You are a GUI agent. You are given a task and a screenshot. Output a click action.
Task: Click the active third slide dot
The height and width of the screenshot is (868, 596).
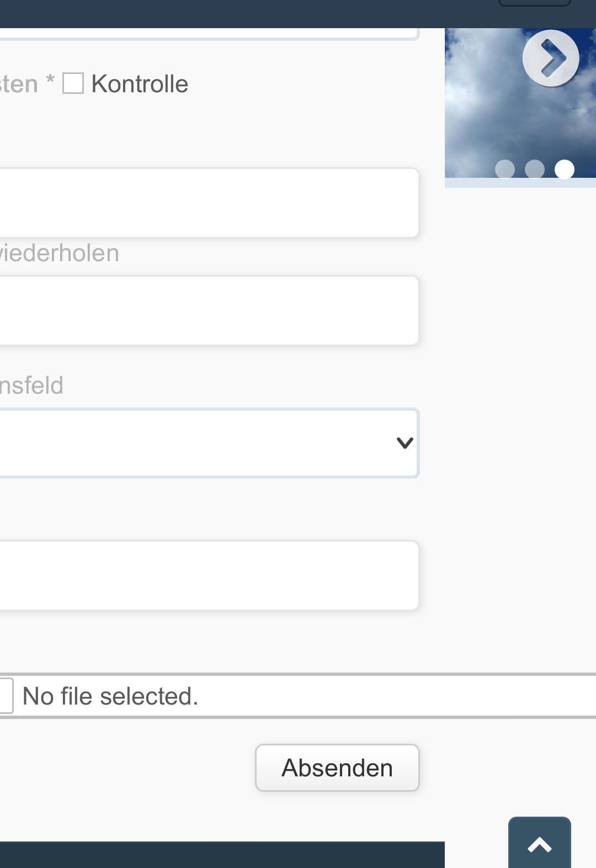click(565, 169)
